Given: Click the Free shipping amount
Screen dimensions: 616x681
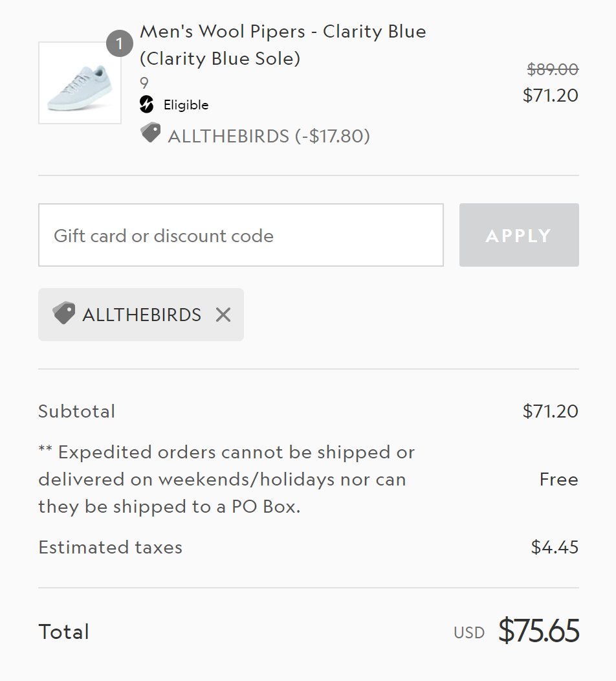Looking at the screenshot, I should (558, 480).
